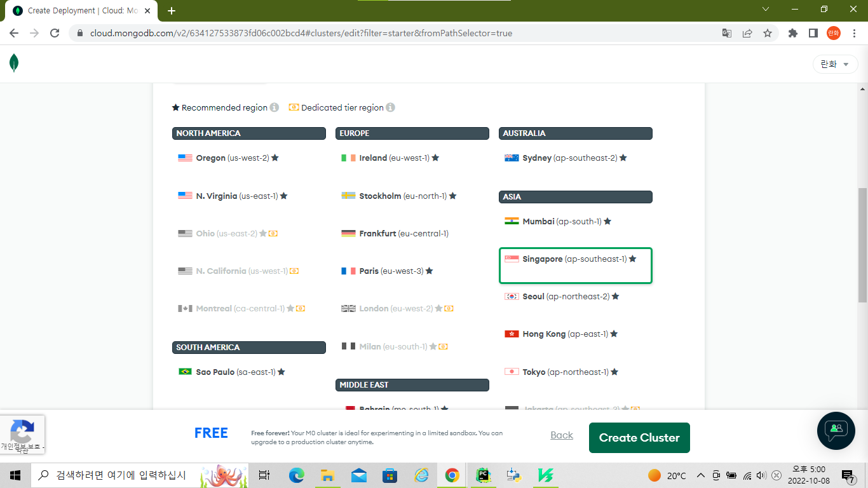The image size is (868, 488).
Task: Click the Create Cluster button
Action: click(x=639, y=438)
